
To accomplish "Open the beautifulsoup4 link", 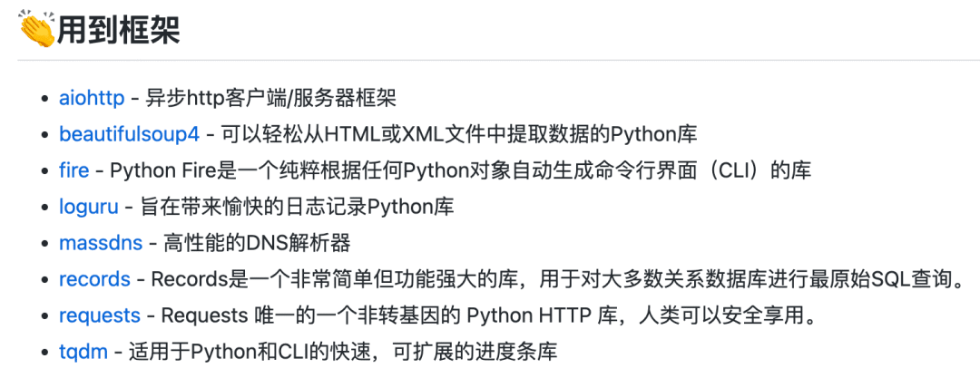I will click(x=130, y=134).
